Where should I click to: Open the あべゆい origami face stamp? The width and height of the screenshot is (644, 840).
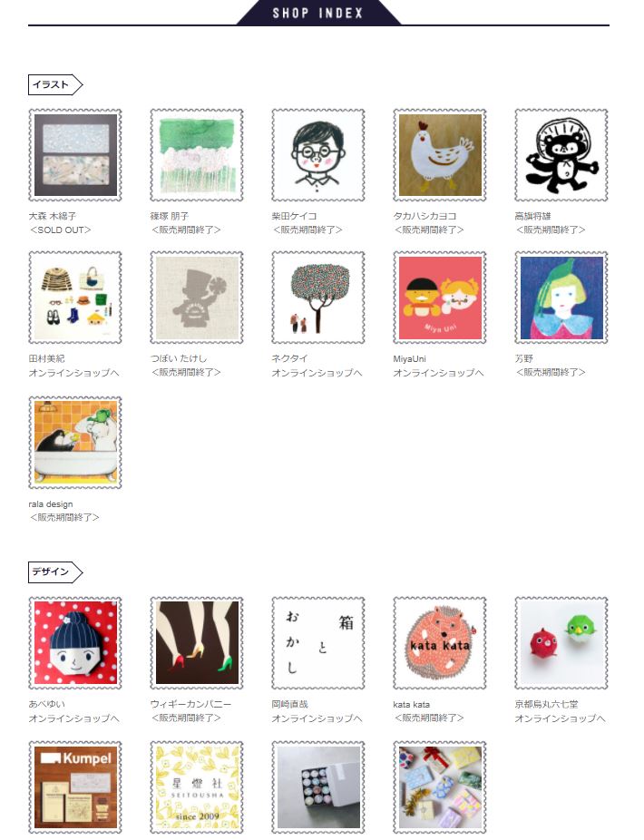click(75, 643)
